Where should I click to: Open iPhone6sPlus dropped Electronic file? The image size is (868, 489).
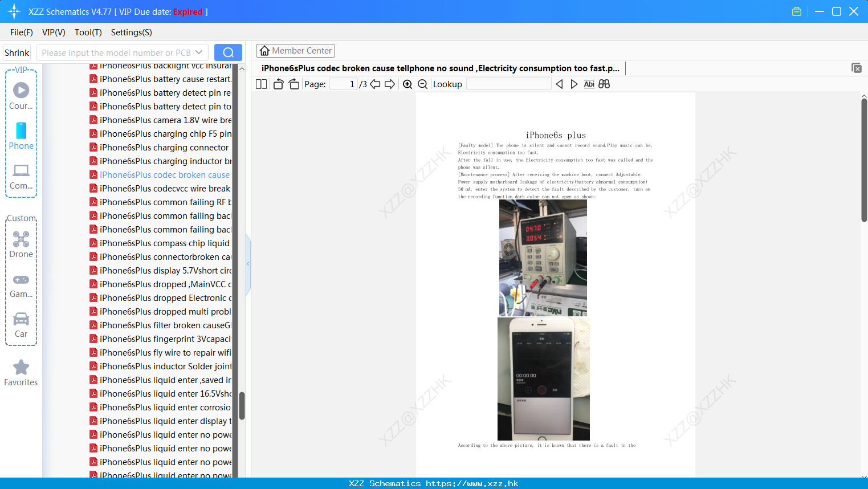(x=160, y=298)
